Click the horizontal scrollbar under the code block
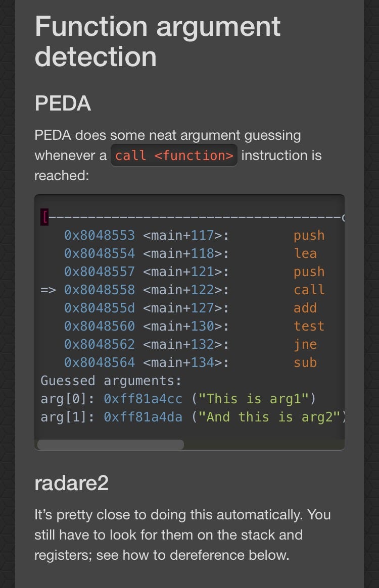379x588 pixels. [x=111, y=444]
